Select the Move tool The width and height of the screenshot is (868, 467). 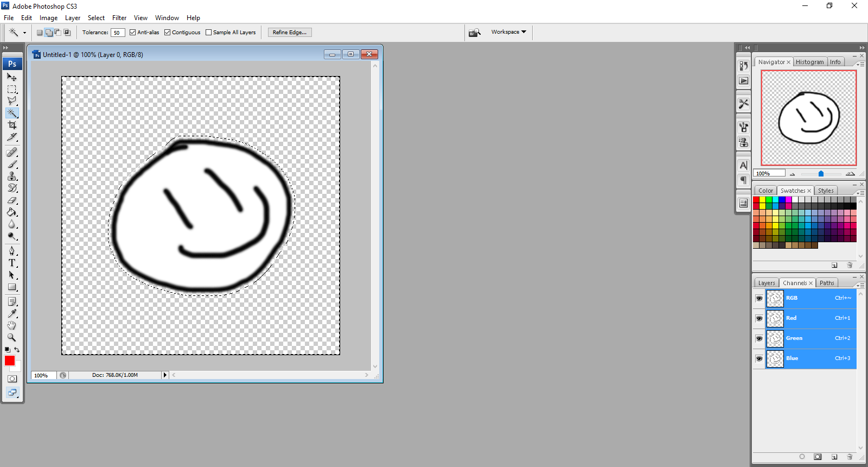(x=12, y=77)
